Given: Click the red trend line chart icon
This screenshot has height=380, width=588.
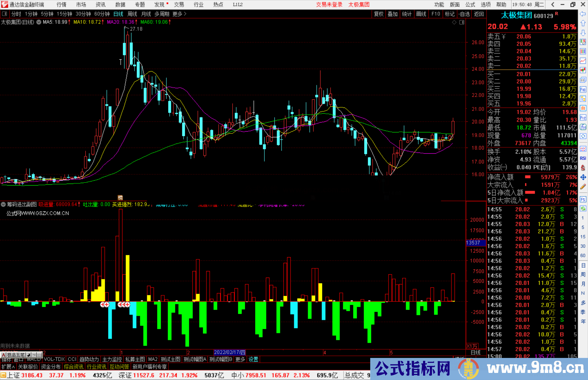Looking at the screenshot, I should [x=583, y=61].
